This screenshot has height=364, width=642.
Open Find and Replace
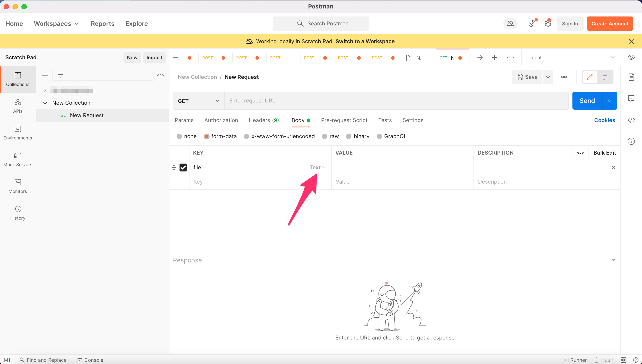[x=43, y=360]
